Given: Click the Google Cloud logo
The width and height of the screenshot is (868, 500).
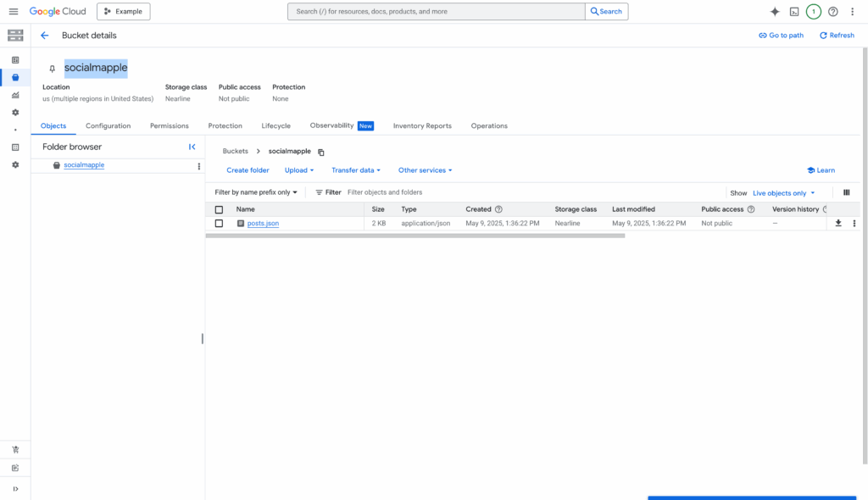Looking at the screenshot, I should (58, 11).
